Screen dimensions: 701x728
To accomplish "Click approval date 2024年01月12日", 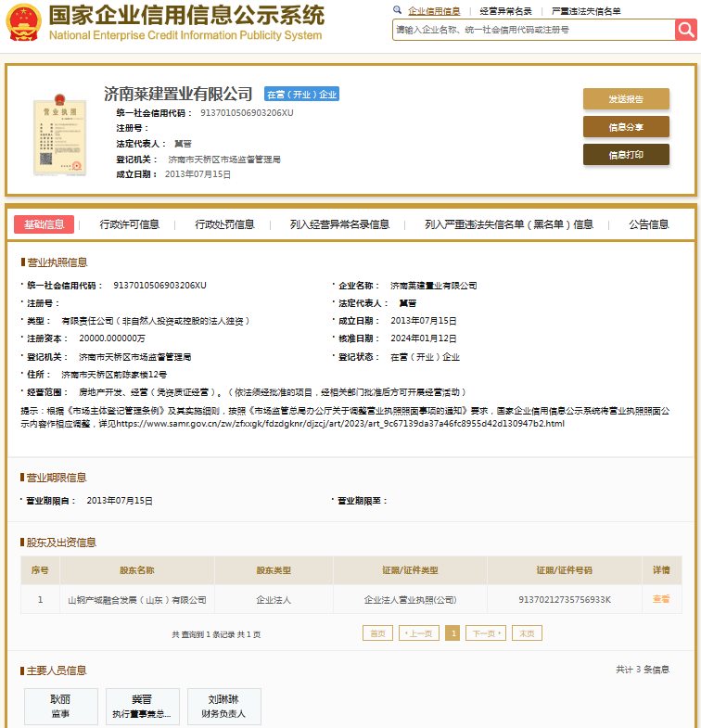I will point(424,338).
